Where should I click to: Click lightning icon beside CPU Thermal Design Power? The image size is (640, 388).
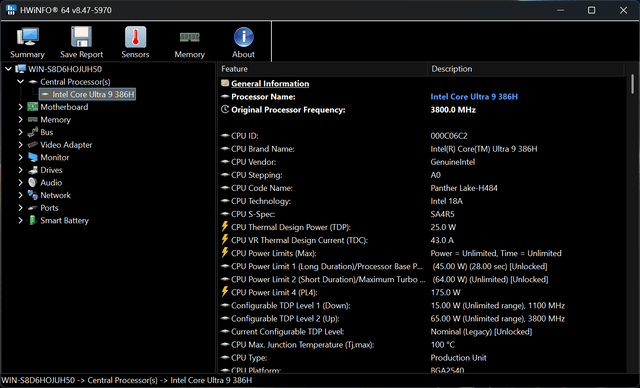(224, 226)
